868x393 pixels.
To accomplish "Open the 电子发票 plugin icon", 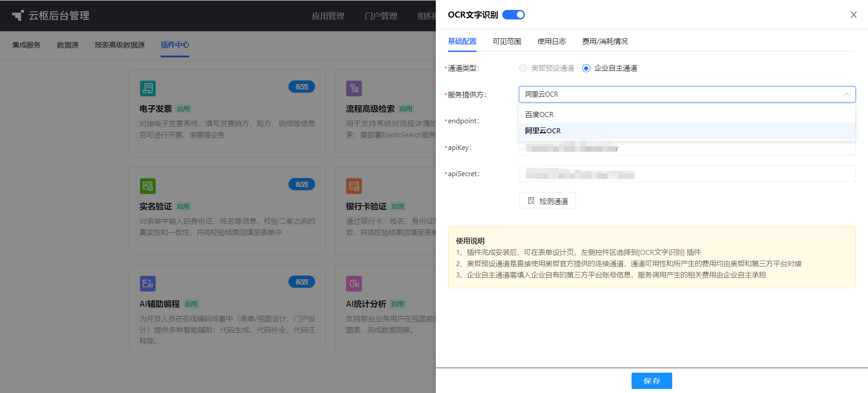I will click(148, 88).
